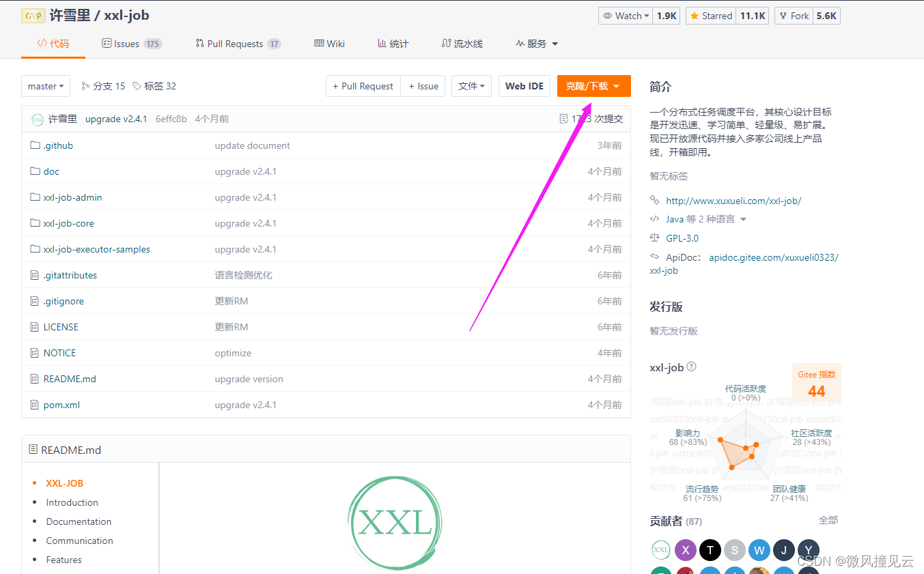This screenshot has width=924, height=574.
Task: Open the 6effc8b commit hash
Action: (x=171, y=119)
